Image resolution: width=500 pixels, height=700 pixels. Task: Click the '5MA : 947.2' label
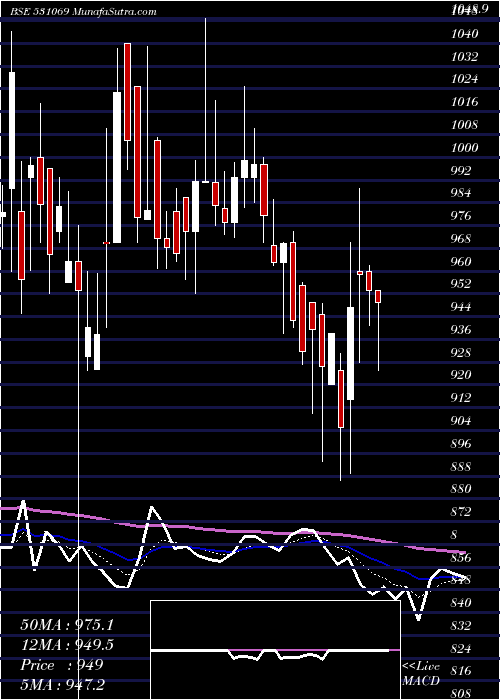click(62, 685)
